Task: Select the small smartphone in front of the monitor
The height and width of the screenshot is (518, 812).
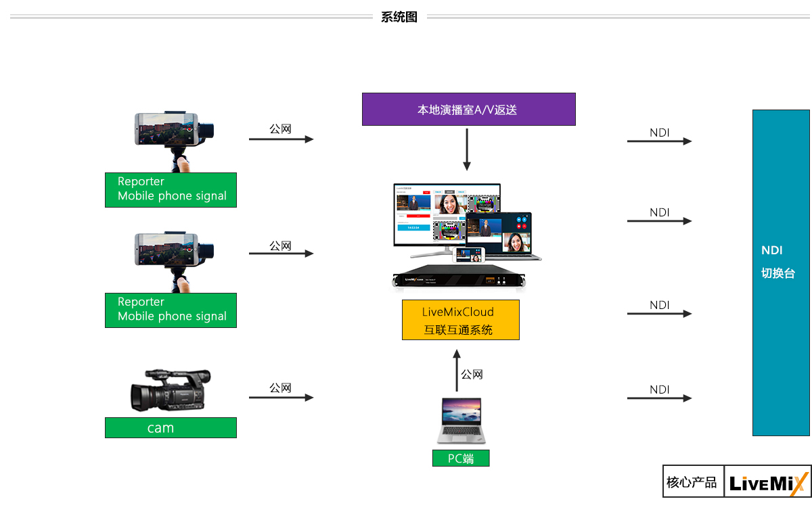Action: click(x=470, y=255)
